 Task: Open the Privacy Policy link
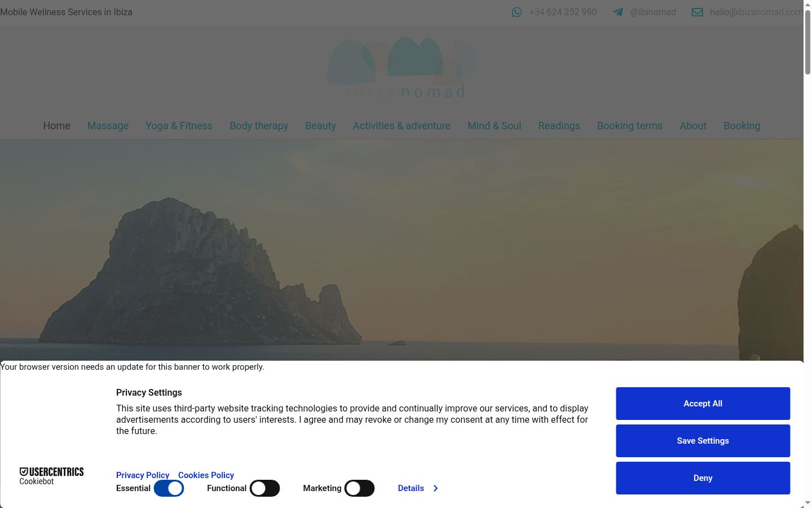[x=143, y=475]
